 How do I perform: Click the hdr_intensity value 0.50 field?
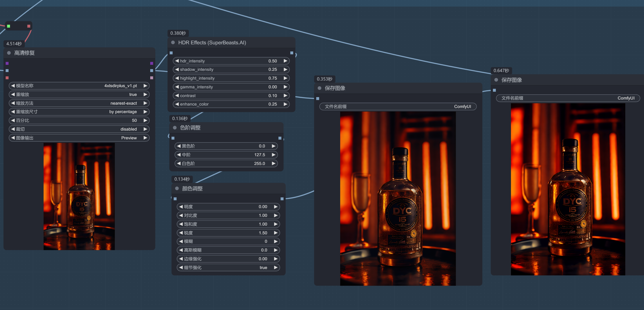(273, 61)
